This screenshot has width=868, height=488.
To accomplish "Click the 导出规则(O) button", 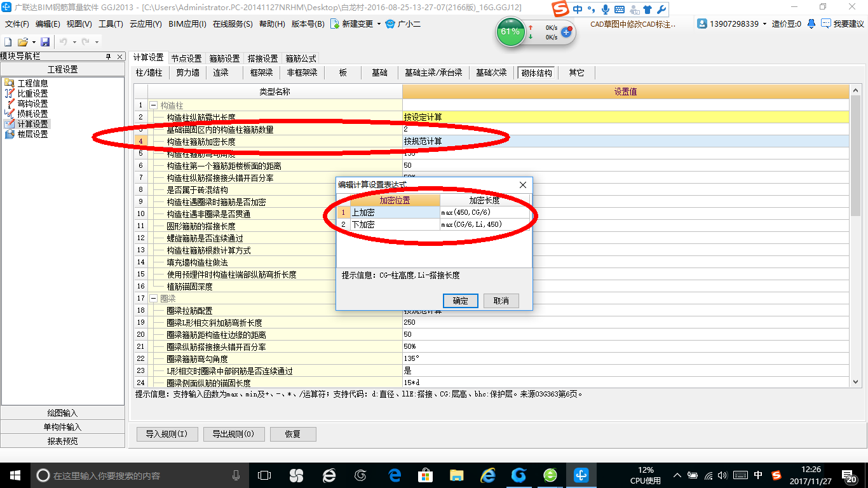I will [233, 435].
